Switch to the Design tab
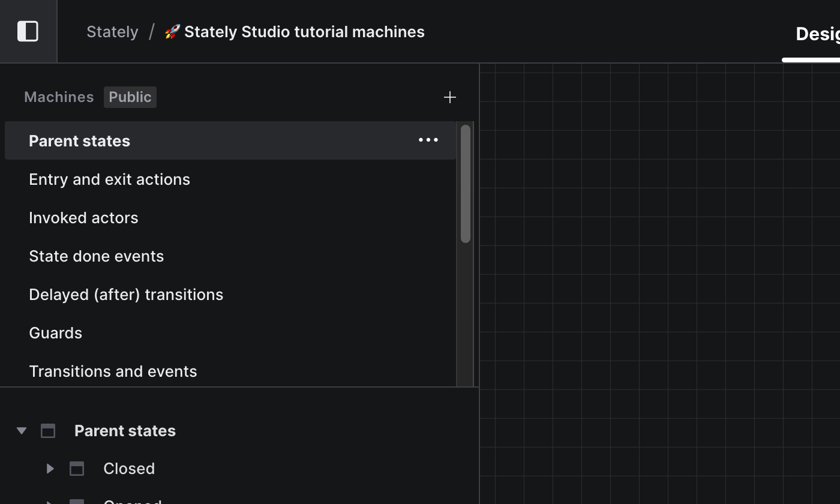Screen dimensions: 840x504 (x=817, y=34)
